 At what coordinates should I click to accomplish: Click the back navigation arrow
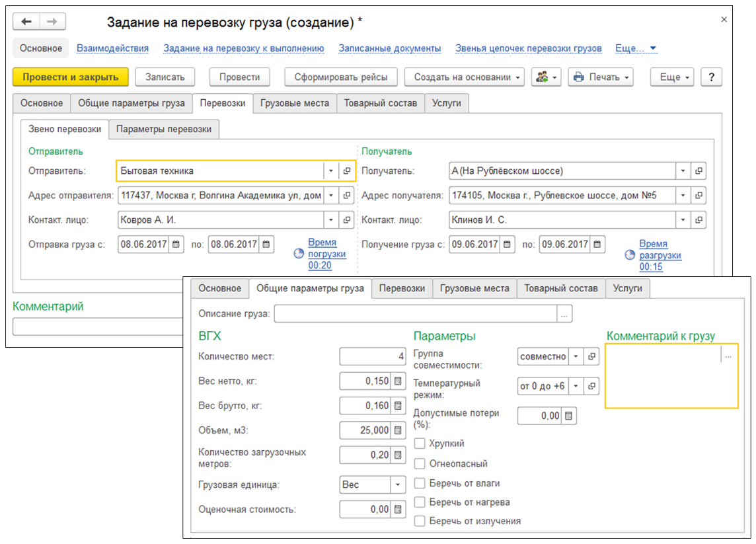click(x=26, y=22)
